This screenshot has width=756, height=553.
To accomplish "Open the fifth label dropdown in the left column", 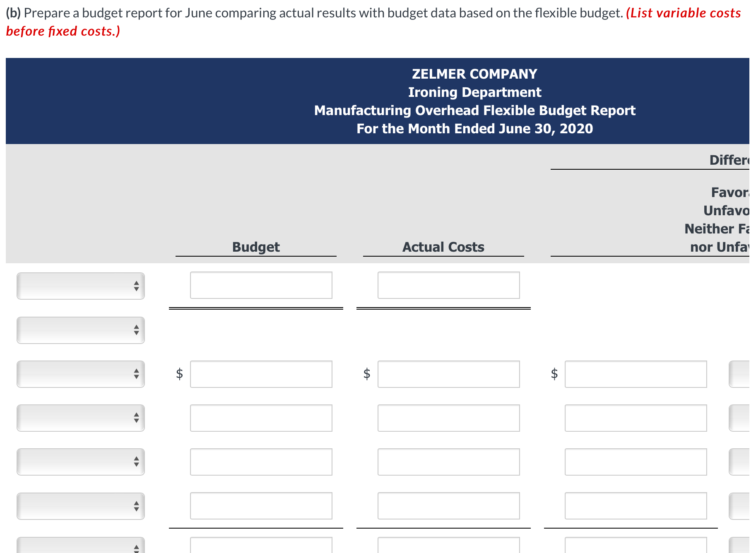I will pos(81,462).
